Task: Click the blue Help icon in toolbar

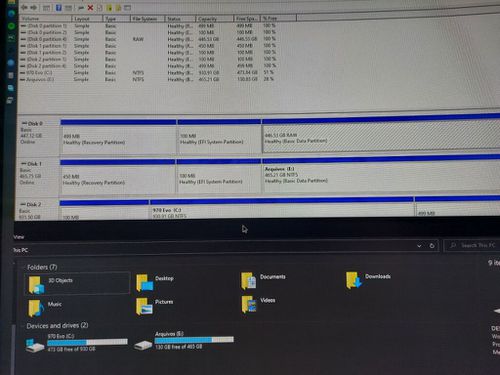Action: click(x=59, y=7)
